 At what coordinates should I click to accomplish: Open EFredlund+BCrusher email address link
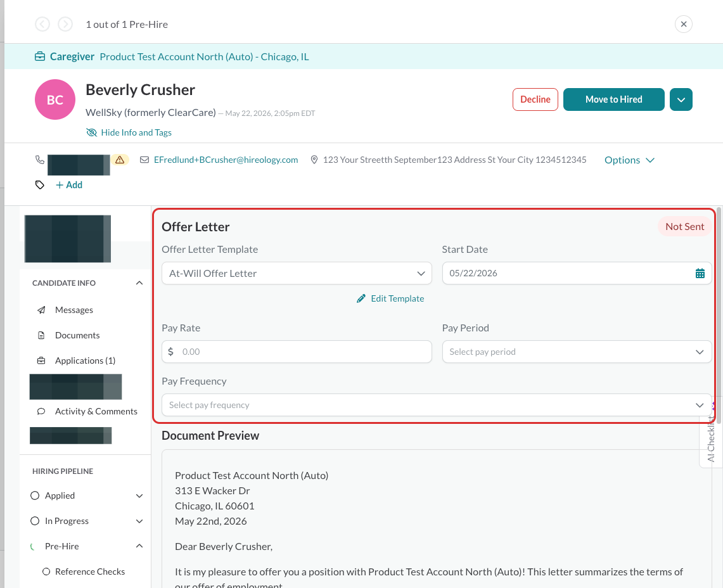tap(226, 160)
